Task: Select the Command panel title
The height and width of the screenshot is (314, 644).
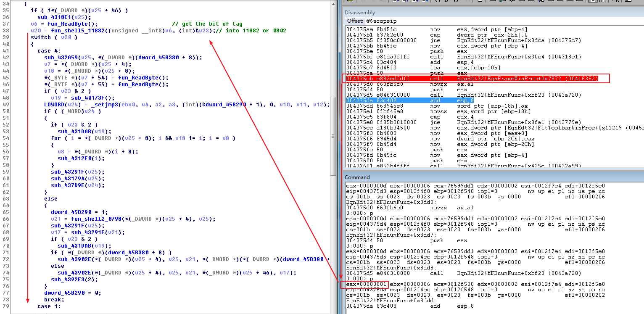Action: pos(357,177)
